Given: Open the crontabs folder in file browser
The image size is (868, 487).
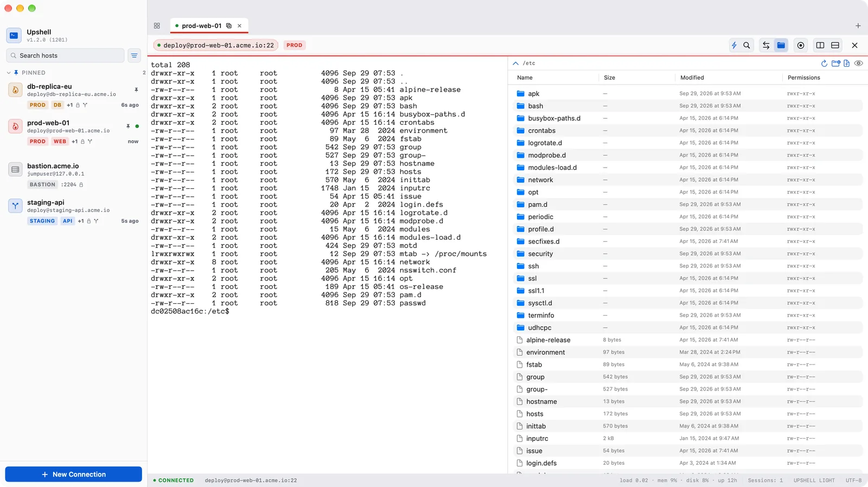Looking at the screenshot, I should tap(688, 131).
